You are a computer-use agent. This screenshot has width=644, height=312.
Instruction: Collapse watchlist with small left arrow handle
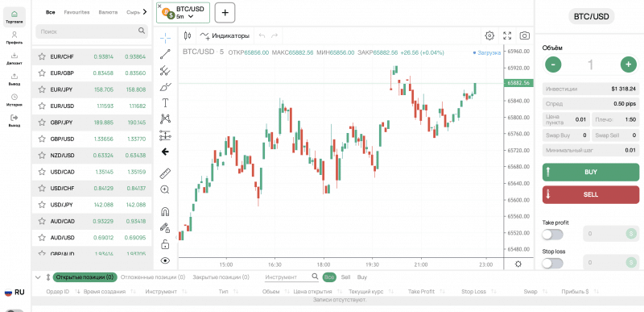(x=176, y=237)
